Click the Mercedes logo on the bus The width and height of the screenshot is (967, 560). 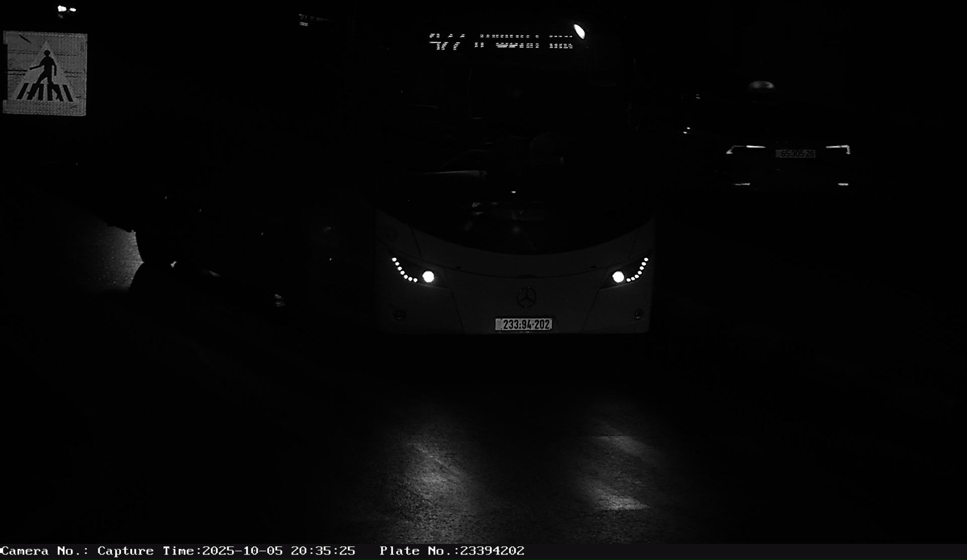526,297
